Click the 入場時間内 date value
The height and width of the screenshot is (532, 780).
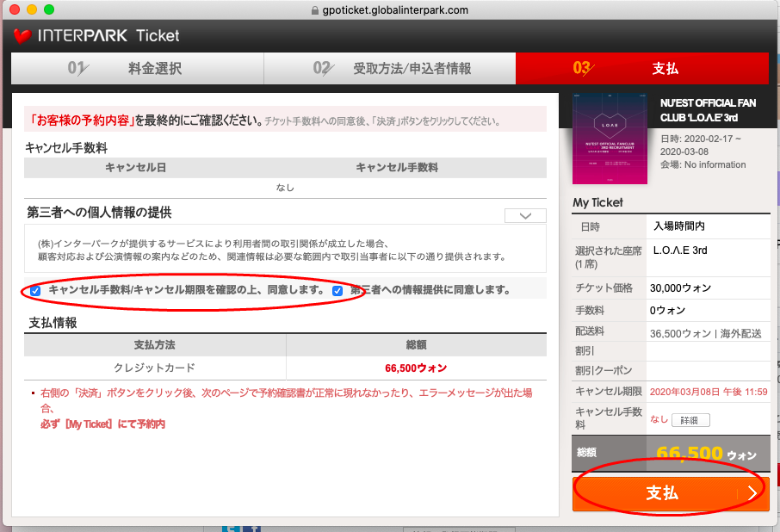pos(679,226)
